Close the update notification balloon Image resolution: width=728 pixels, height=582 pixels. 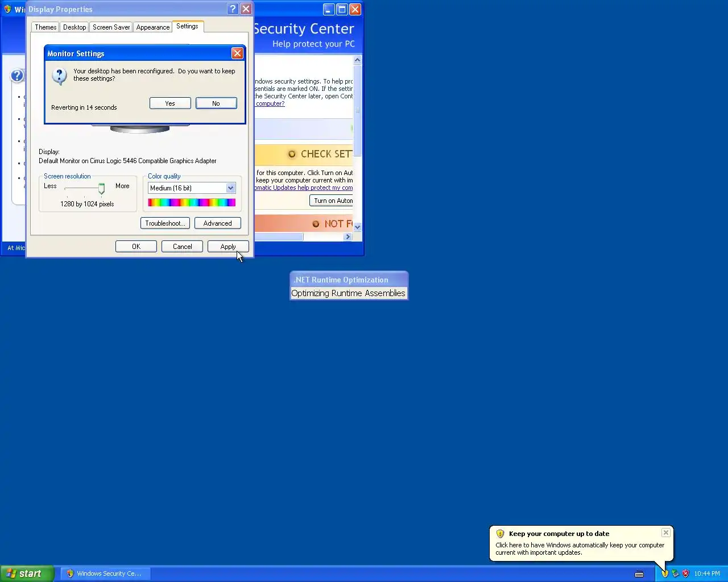point(665,533)
